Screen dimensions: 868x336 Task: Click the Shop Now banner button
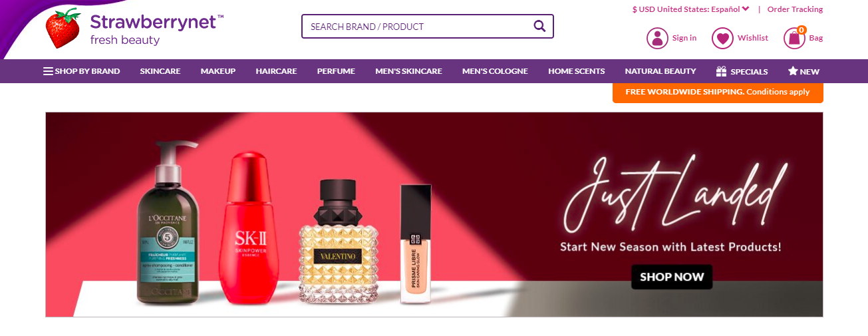click(x=672, y=277)
